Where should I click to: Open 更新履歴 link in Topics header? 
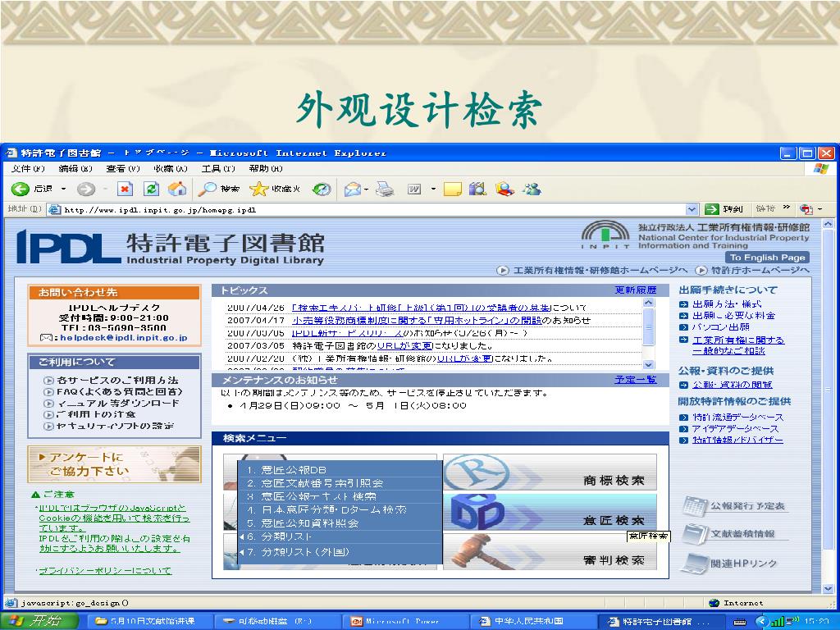click(636, 290)
